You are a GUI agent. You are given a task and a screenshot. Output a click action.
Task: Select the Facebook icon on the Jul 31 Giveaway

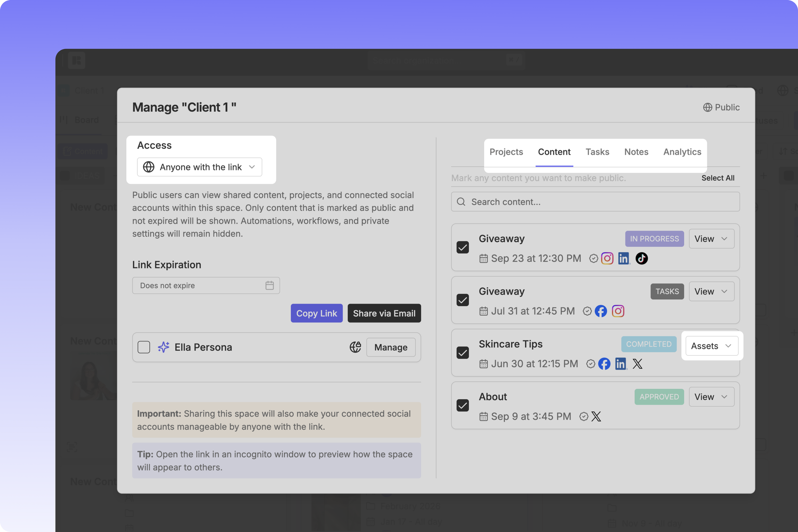point(600,311)
